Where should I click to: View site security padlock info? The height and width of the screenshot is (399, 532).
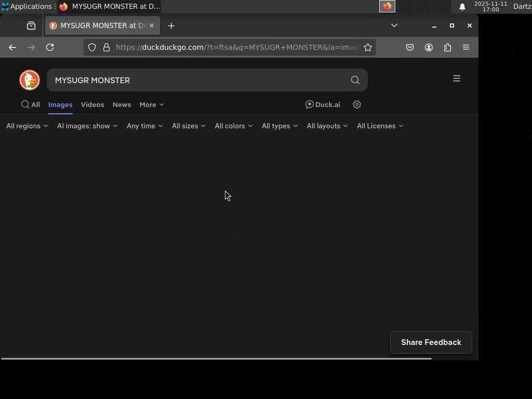pos(107,47)
